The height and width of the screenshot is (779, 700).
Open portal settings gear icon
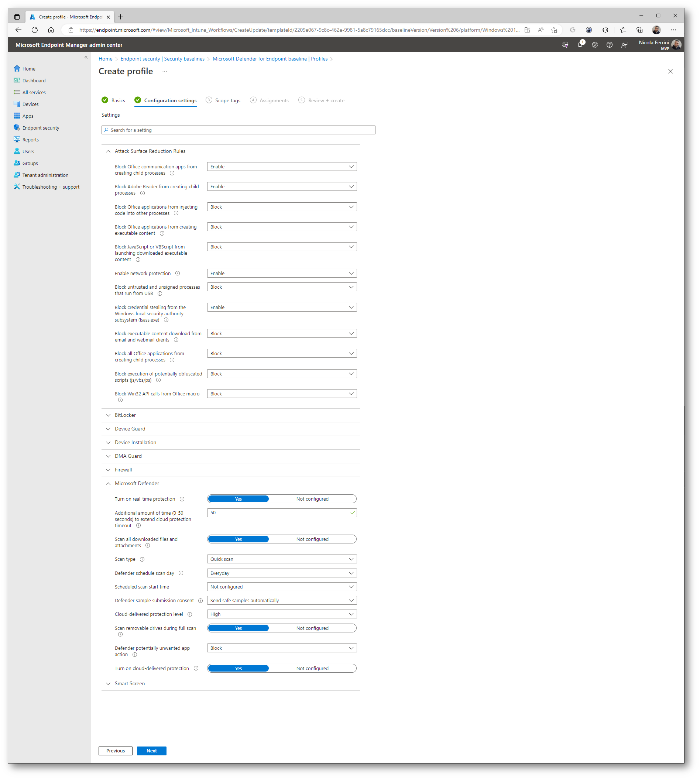click(x=595, y=45)
